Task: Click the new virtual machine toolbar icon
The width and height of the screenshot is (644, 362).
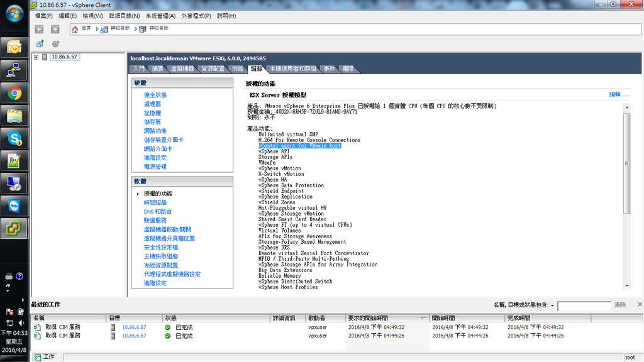Action: click(x=40, y=43)
